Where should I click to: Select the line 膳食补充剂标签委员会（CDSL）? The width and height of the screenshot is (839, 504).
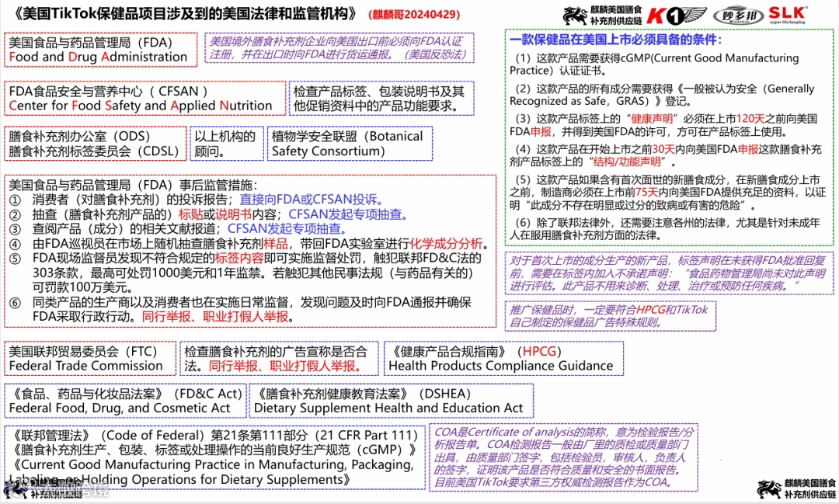(x=94, y=151)
